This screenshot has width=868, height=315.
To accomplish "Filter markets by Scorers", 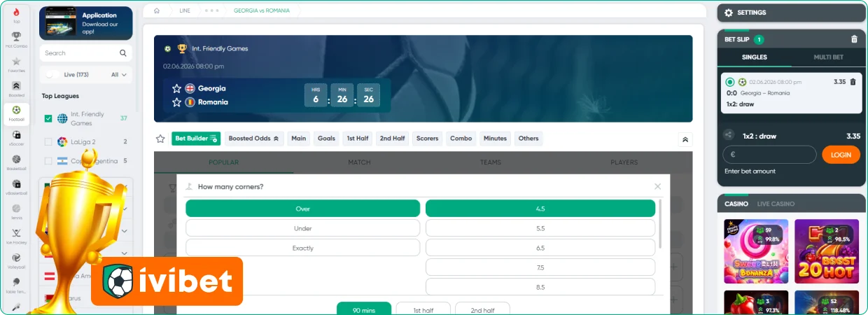I will tap(427, 139).
